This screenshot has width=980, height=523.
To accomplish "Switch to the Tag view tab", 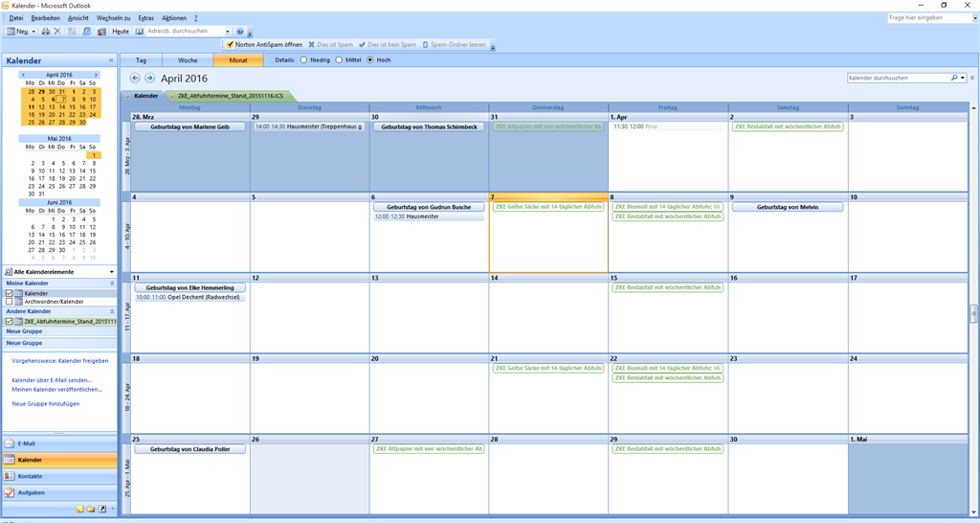I will point(142,60).
